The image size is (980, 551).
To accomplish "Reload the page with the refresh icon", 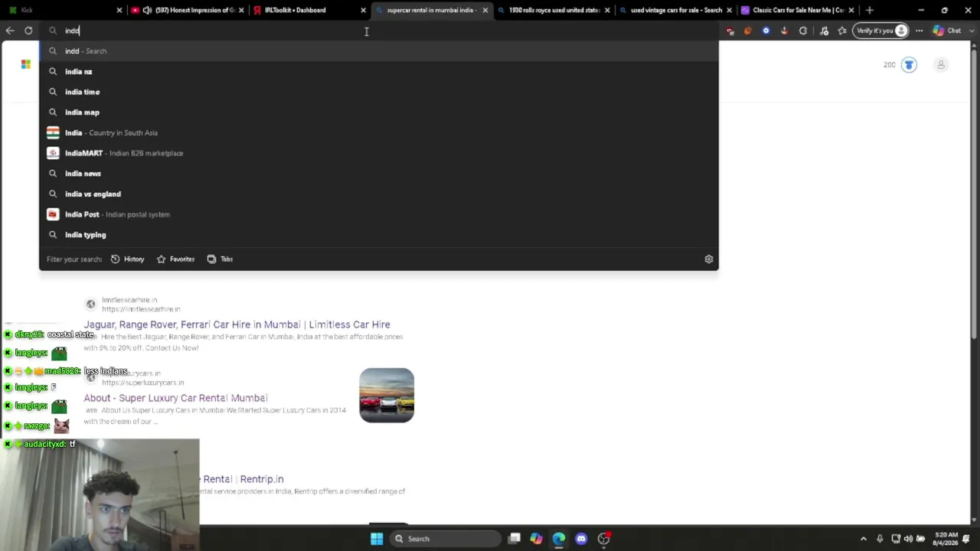I will [28, 31].
